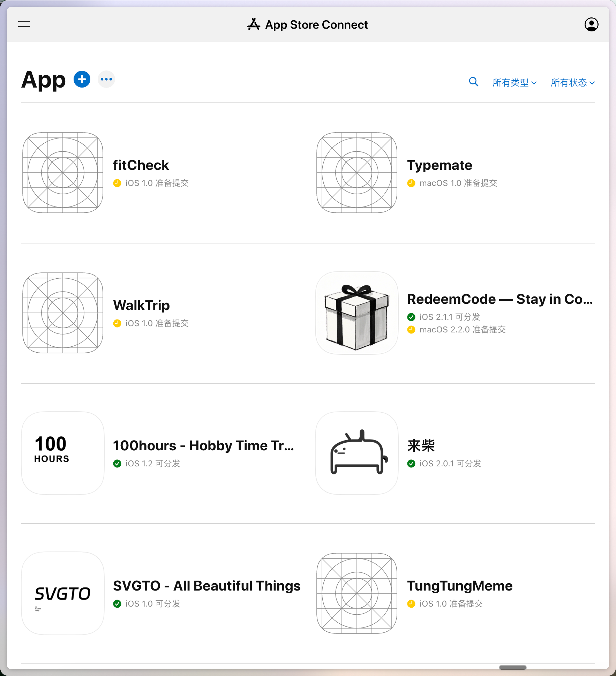Click the fitCheck placeholder app thumbnail
This screenshot has width=616, height=676.
pos(63,173)
